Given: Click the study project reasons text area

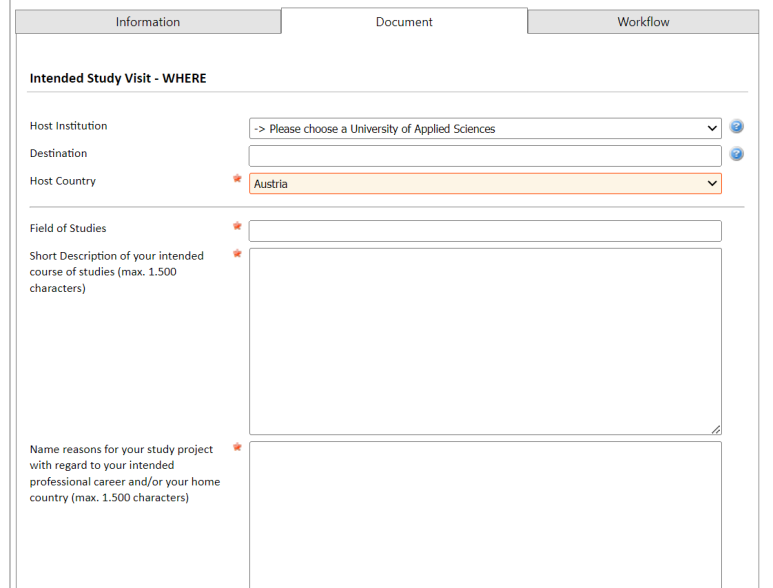Looking at the screenshot, I should pyautogui.click(x=485, y=515).
